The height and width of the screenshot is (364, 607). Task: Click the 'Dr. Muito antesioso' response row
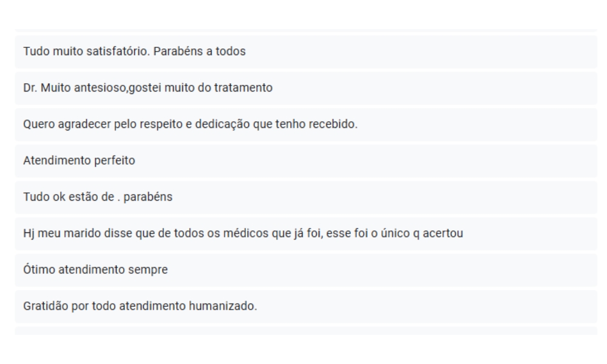click(306, 88)
